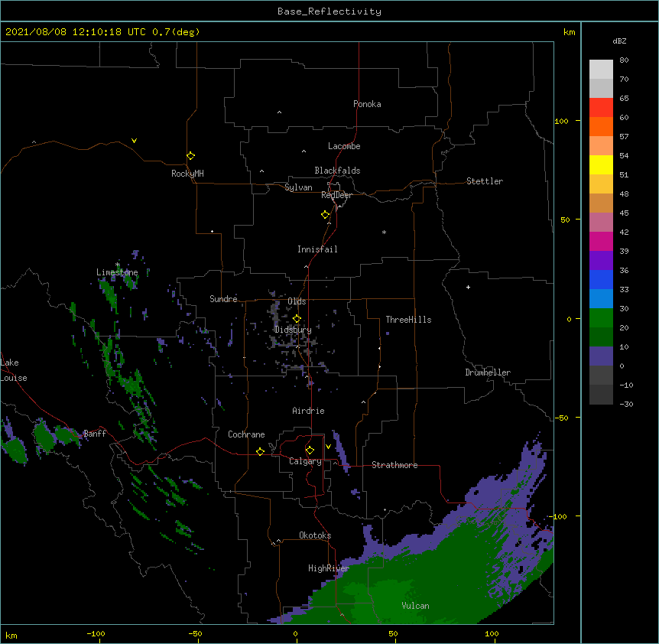659x644 pixels.
Task: Click the Calgary city label
Action: (305, 461)
